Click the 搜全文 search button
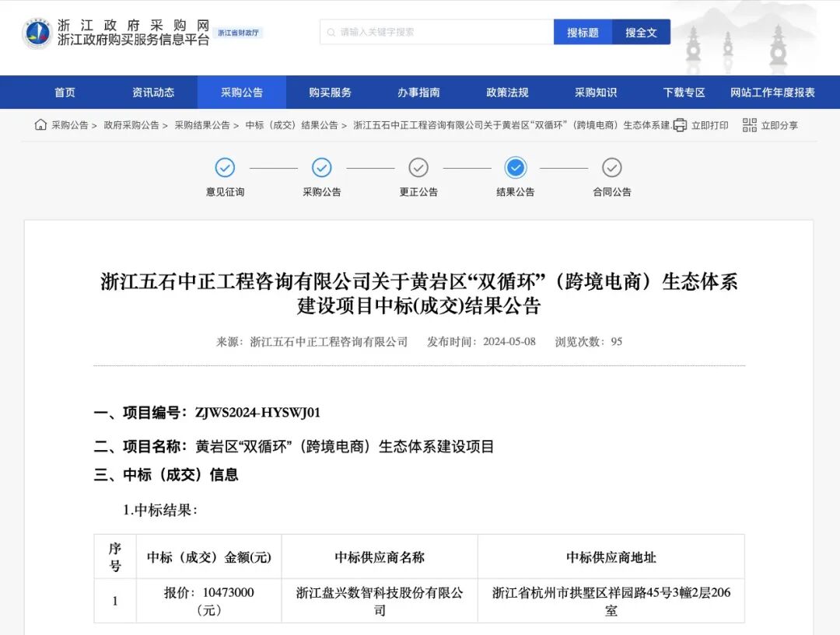The image size is (840, 635). [641, 32]
